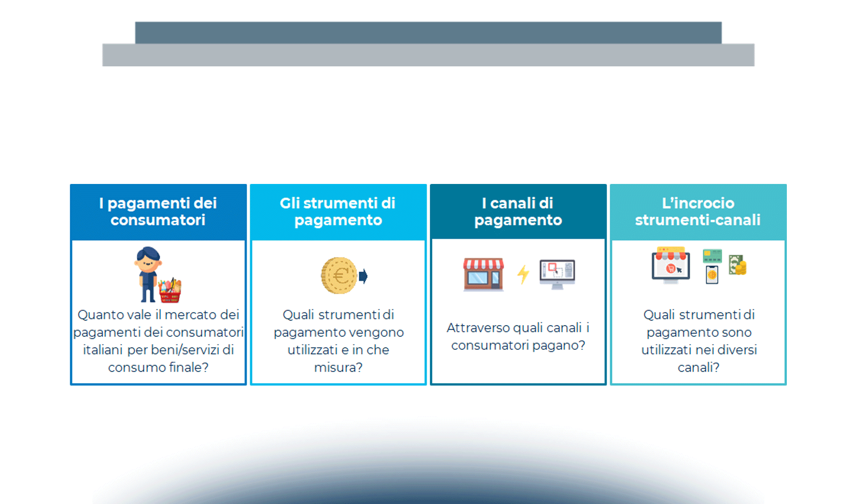Click the online shop screen icon

tap(671, 265)
